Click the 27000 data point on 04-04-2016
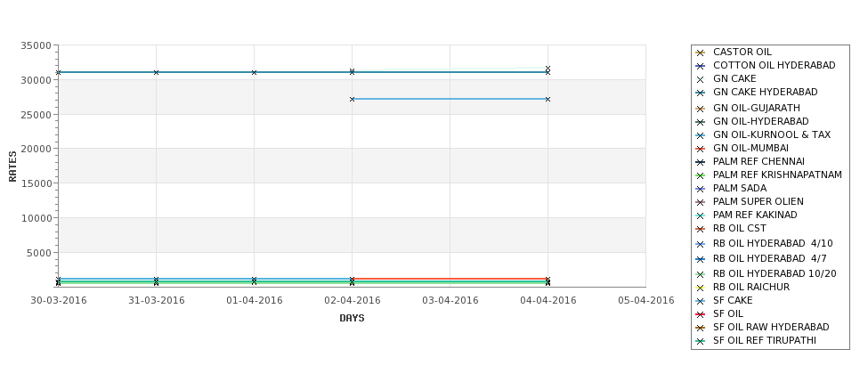Viewport: 868px width, 382px height. (x=548, y=99)
